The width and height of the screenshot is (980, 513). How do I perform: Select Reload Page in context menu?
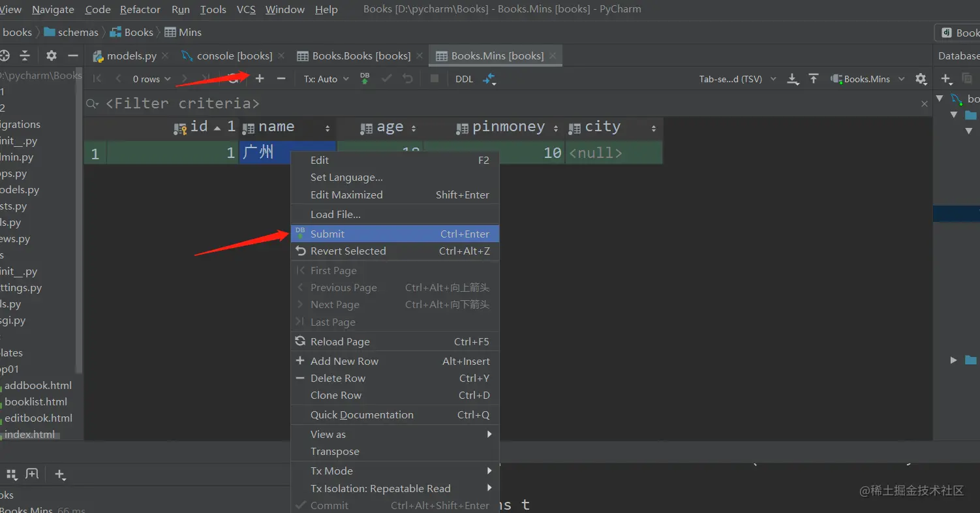pyautogui.click(x=395, y=342)
